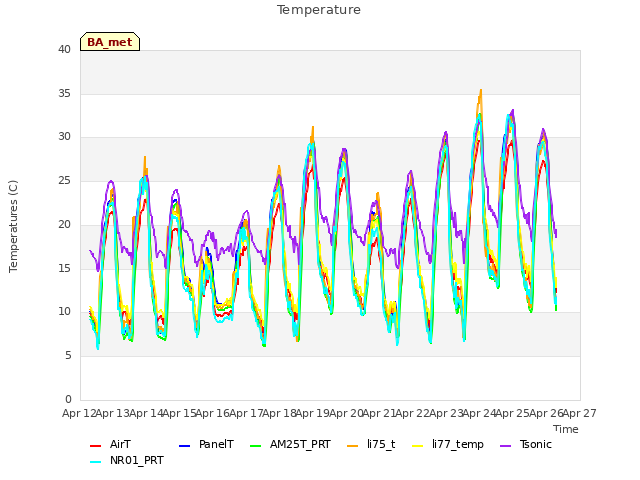640x480 pixels.
Task: Click the 10 y-axis tick label
Action: point(64,312)
